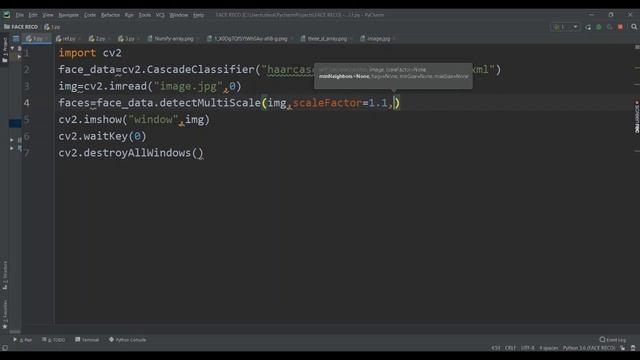Open the Help menu

tap(198, 15)
